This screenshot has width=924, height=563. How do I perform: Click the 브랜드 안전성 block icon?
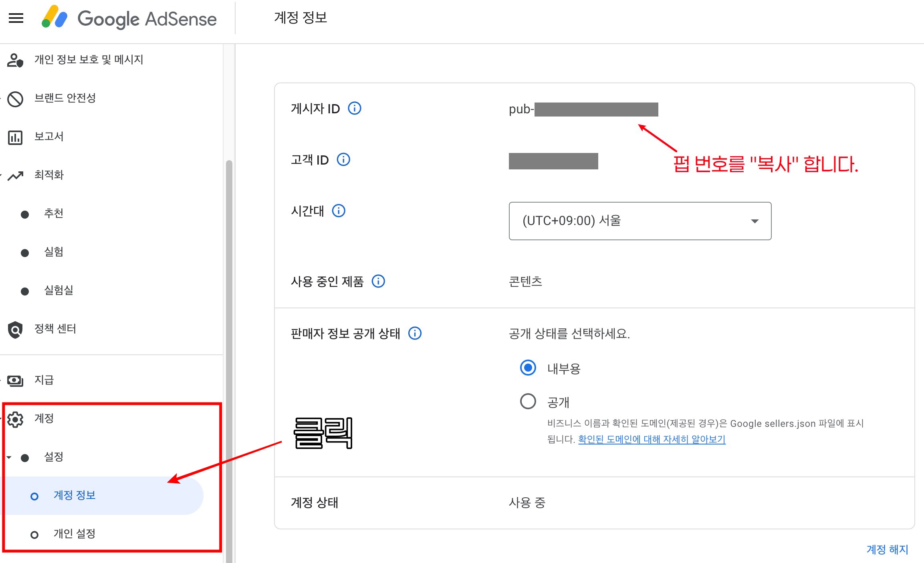[x=15, y=99]
